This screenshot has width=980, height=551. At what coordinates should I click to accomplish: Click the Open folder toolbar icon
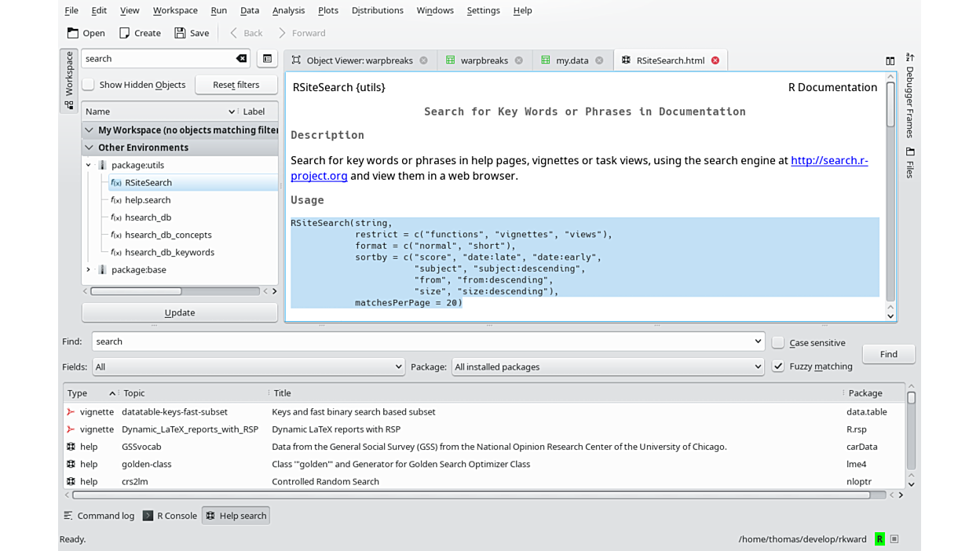tap(73, 33)
